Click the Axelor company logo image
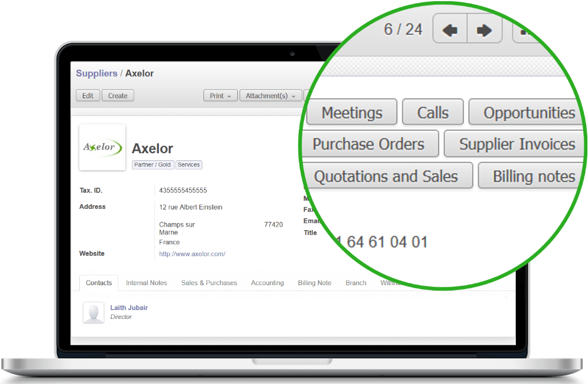588x384 pixels. [102, 147]
